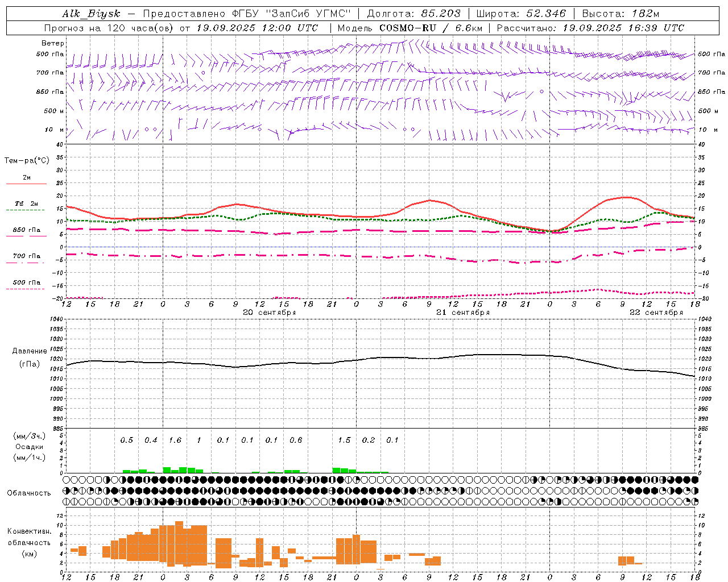Click the 'Высота: 182м' elevation value

pos(621,14)
